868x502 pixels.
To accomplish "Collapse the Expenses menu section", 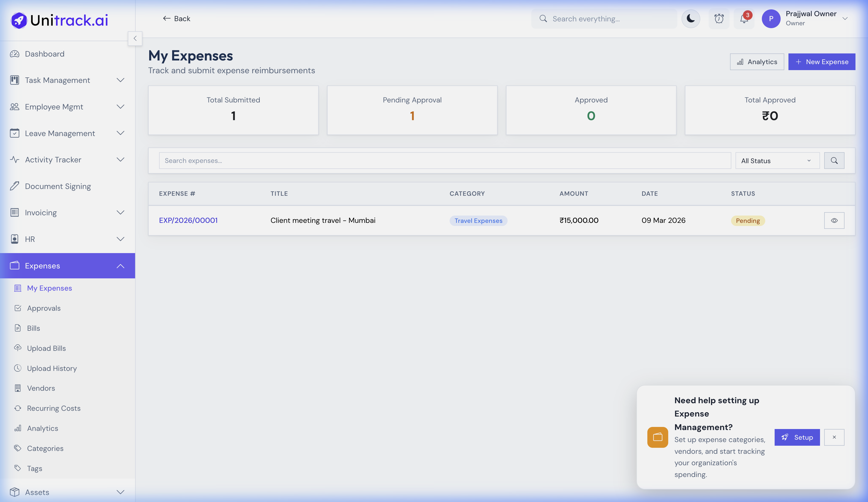I will tap(120, 265).
